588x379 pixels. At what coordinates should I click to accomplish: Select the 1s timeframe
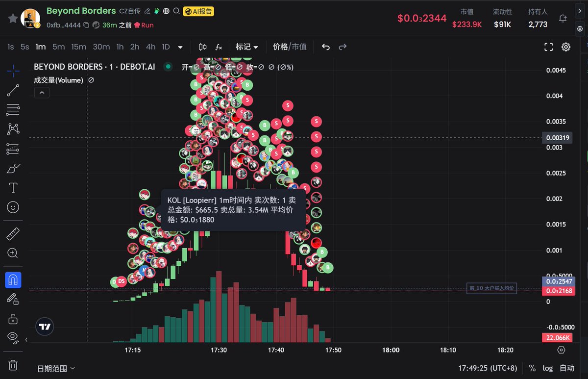pyautogui.click(x=11, y=47)
